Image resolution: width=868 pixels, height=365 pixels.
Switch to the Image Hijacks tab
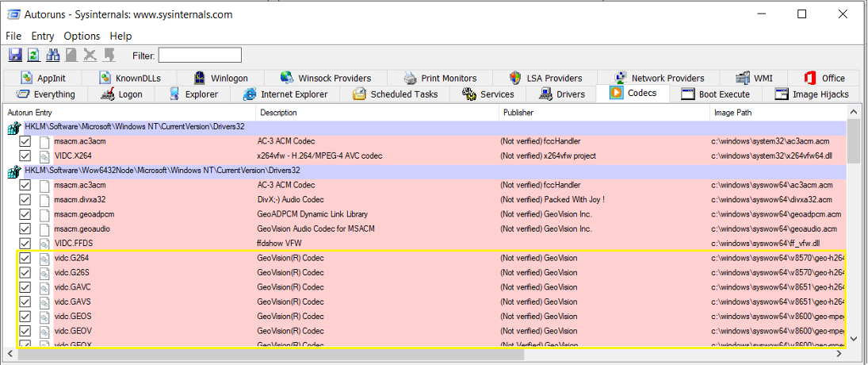(812, 94)
